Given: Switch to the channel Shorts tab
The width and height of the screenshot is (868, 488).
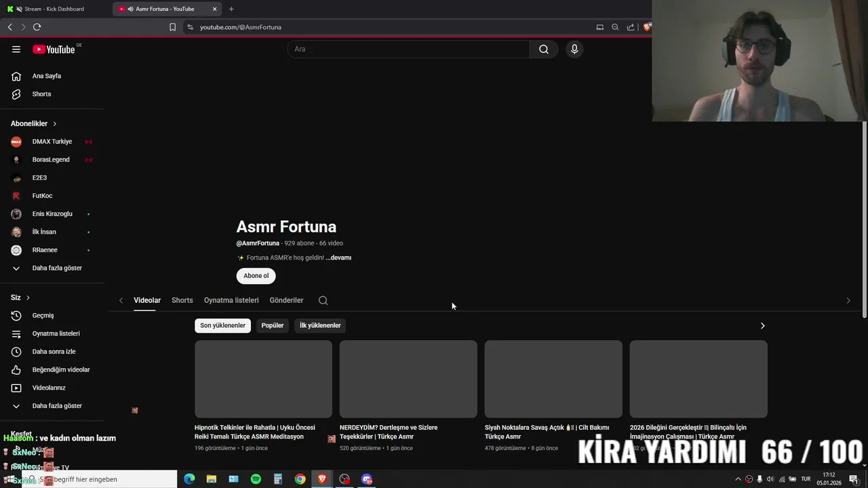Looking at the screenshot, I should click(182, 300).
